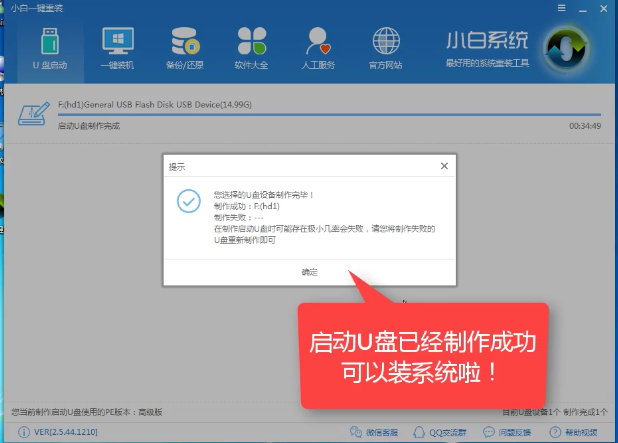The height and width of the screenshot is (443, 618).
Task: Open the U盘启动 tab
Action: pos(48,50)
